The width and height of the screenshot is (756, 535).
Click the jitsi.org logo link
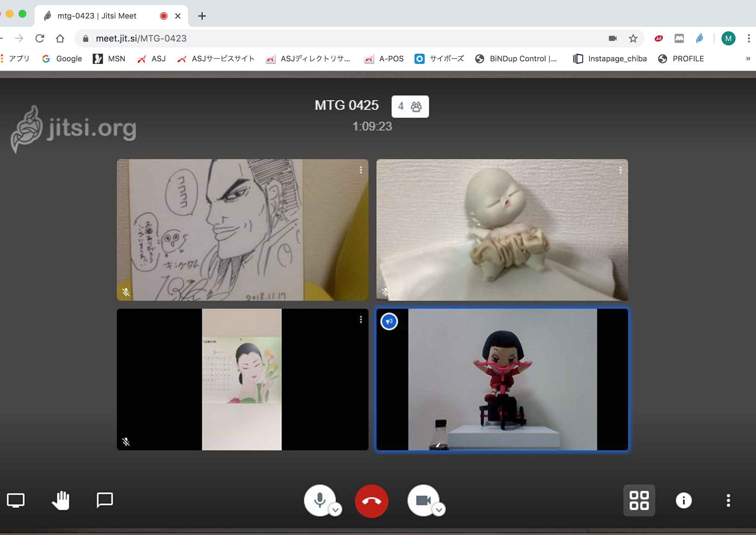pyautogui.click(x=74, y=128)
